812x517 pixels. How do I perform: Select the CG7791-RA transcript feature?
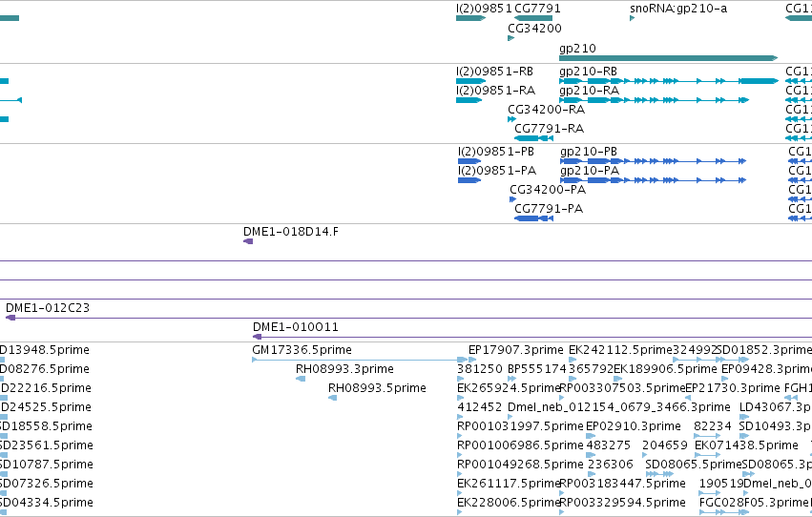[534, 138]
